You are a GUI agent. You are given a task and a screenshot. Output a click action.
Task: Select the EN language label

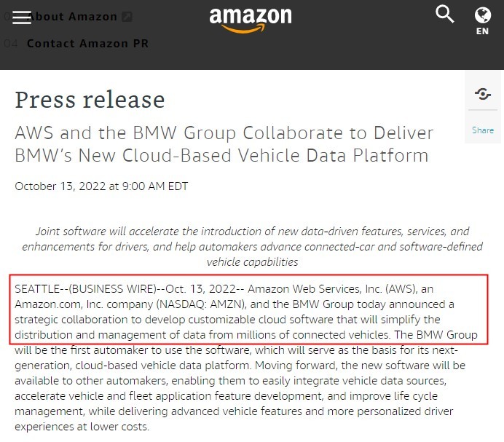pos(482,31)
